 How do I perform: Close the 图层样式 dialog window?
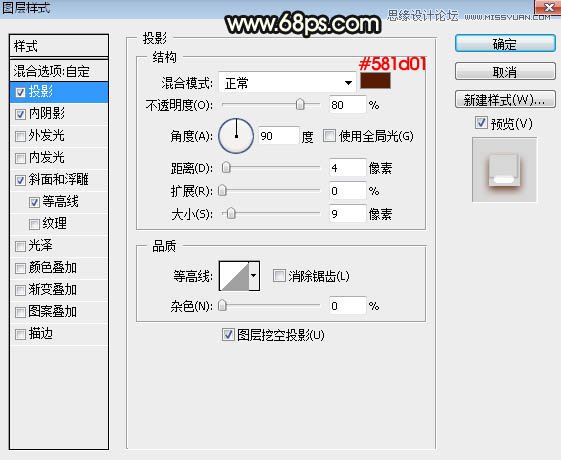click(548, 7)
